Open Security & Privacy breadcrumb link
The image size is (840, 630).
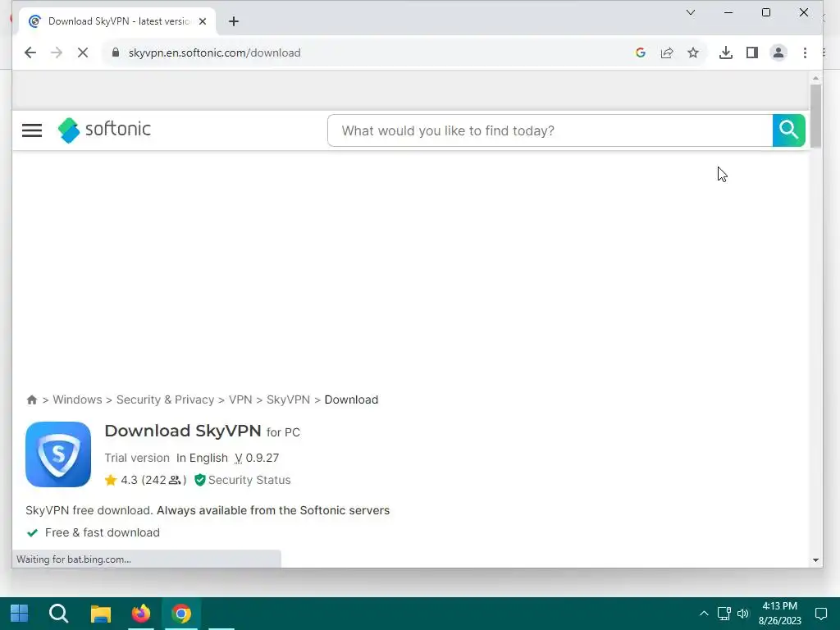(x=165, y=399)
